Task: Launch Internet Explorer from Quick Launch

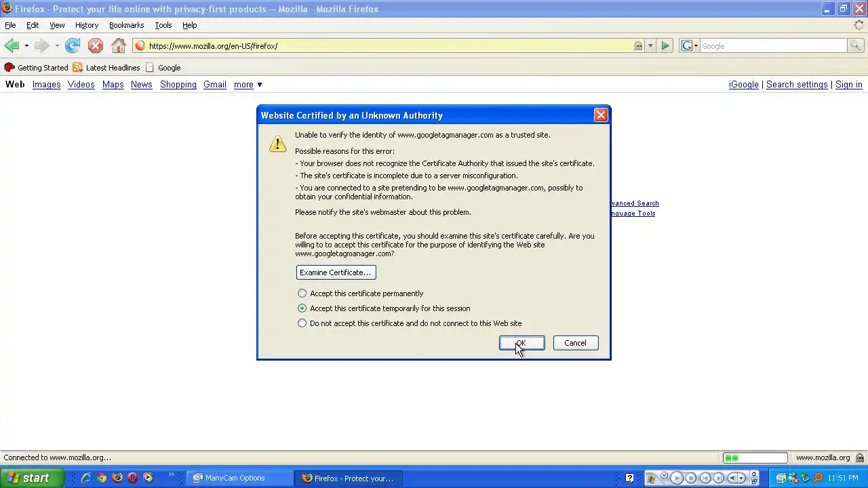Action: coord(86,478)
